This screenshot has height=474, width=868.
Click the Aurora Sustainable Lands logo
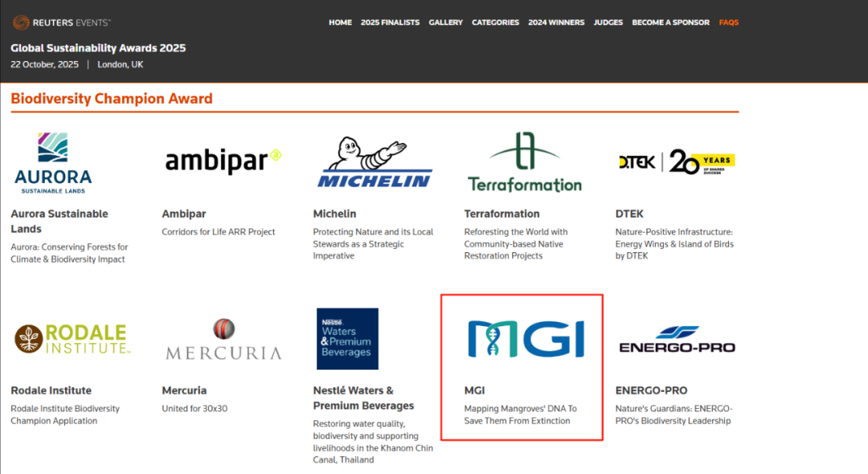point(53,162)
